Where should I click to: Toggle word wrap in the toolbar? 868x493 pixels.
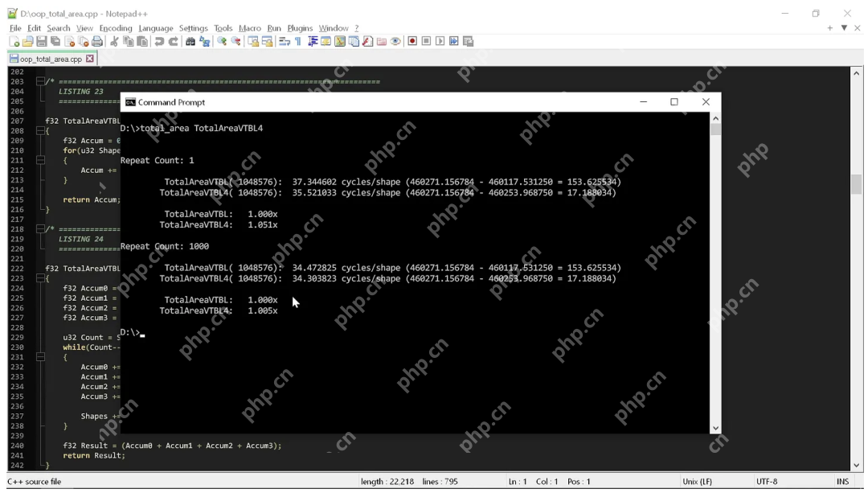click(x=285, y=42)
